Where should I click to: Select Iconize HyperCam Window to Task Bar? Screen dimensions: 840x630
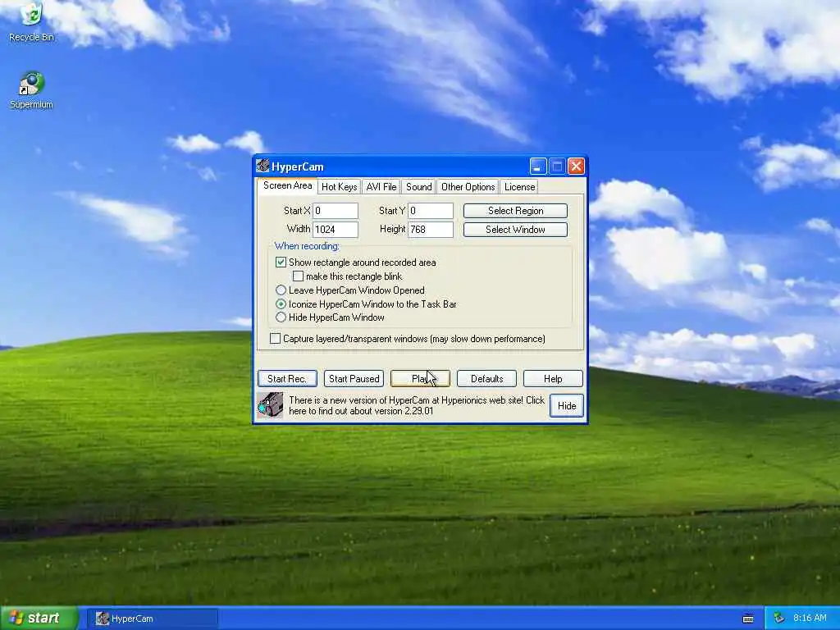click(x=281, y=304)
